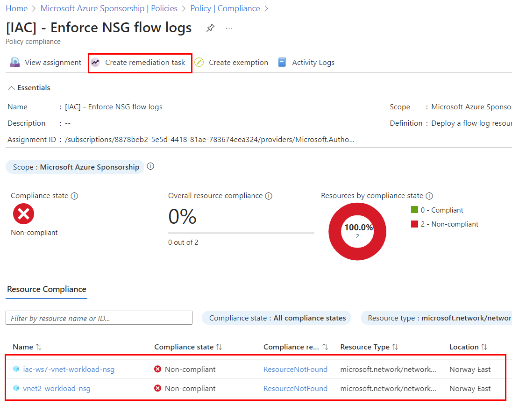512x420 pixels.
Task: Open the Scope filter pill
Action: [x=75, y=167]
